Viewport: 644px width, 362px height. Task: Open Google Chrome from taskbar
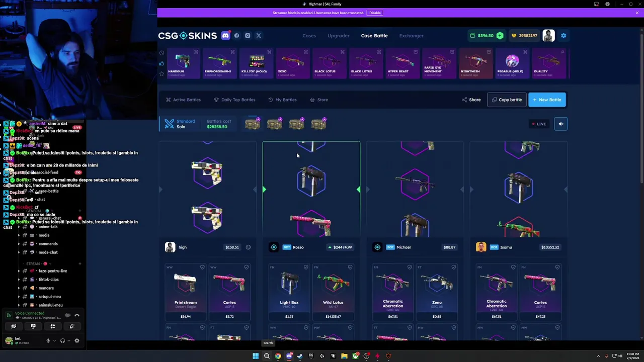pos(278,356)
